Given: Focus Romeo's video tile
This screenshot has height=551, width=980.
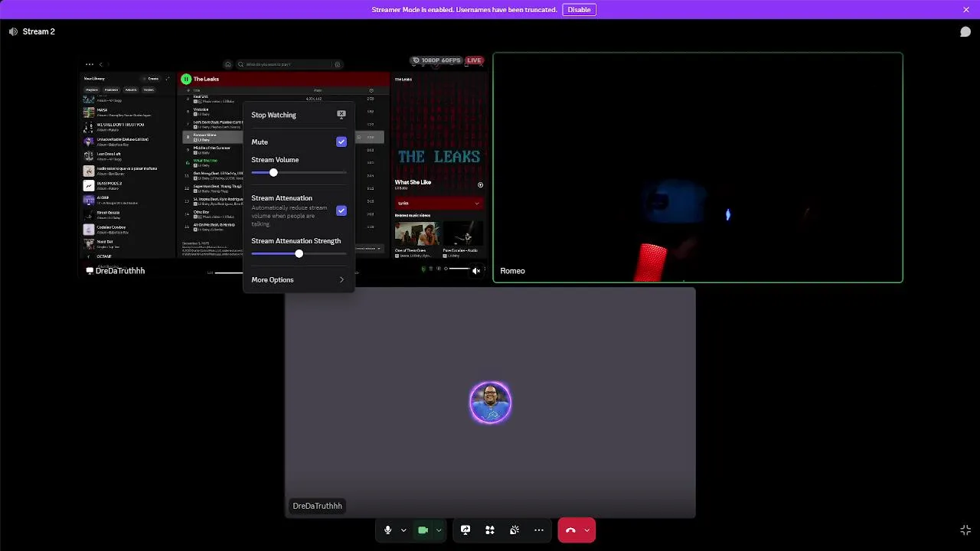Looking at the screenshot, I should pyautogui.click(x=697, y=168).
